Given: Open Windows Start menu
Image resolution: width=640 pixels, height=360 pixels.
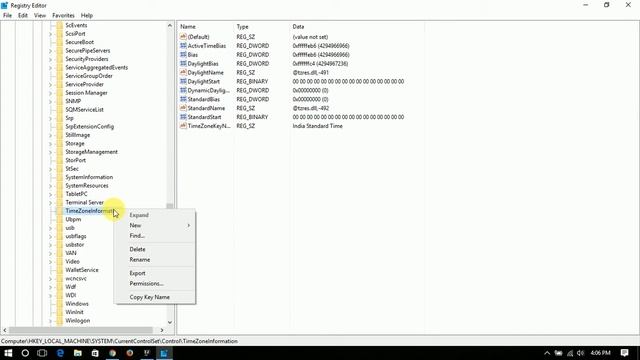Looking at the screenshot, I should (8, 353).
